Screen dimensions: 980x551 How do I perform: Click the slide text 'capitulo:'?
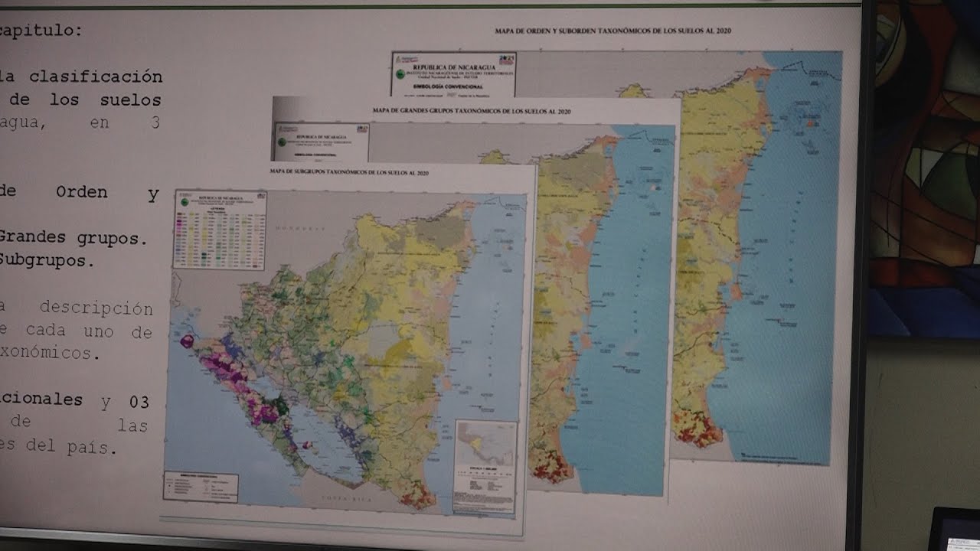[42, 31]
